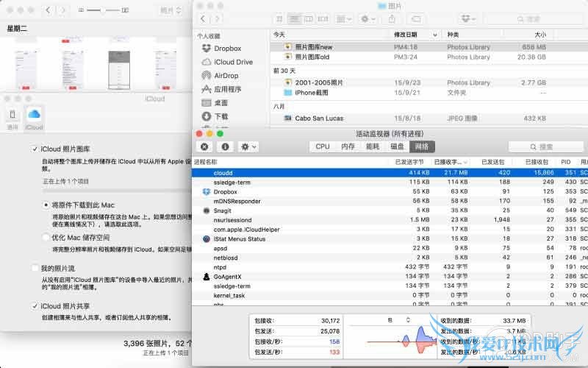Select the nsurlsessiond process row
This screenshot has width=588, height=368.
point(390,220)
